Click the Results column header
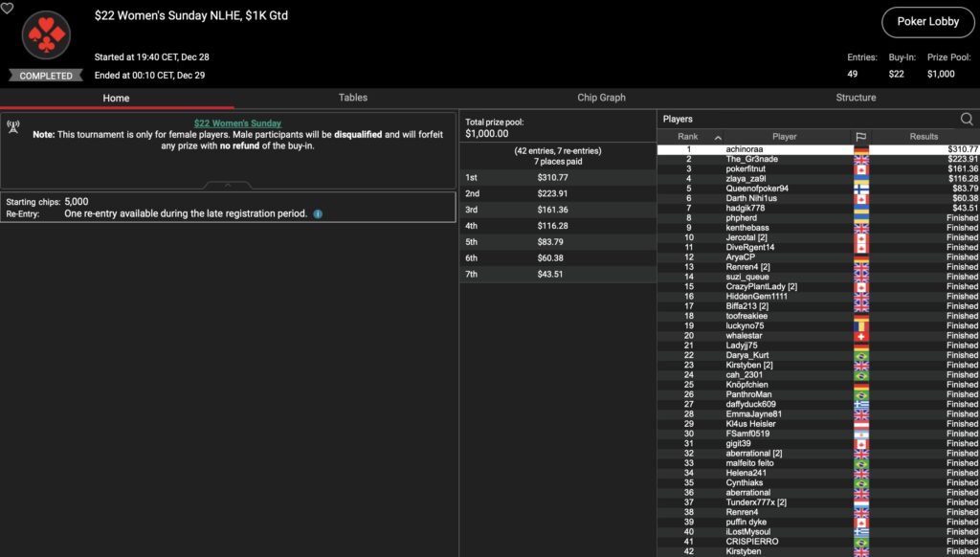980x557 pixels. coord(924,137)
